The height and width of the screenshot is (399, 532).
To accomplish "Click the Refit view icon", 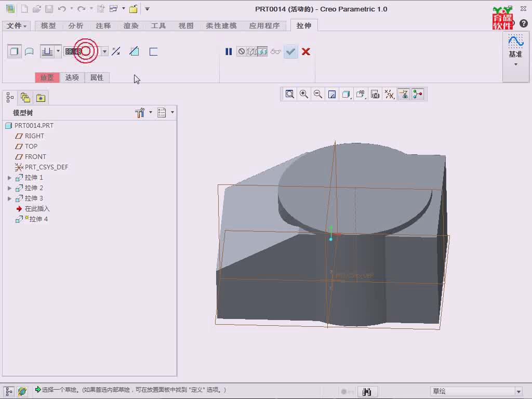I will (x=289, y=95).
